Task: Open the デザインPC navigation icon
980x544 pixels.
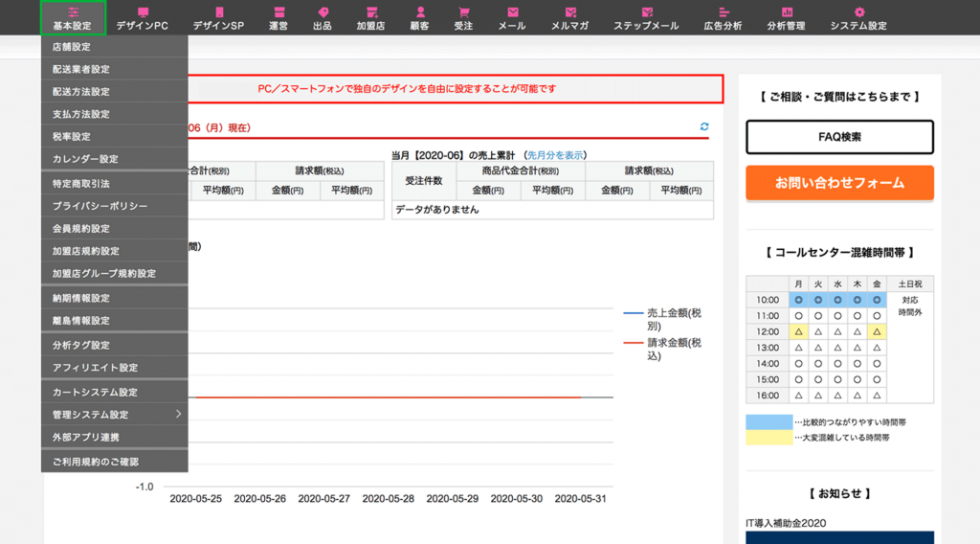Action: pyautogui.click(x=142, y=12)
